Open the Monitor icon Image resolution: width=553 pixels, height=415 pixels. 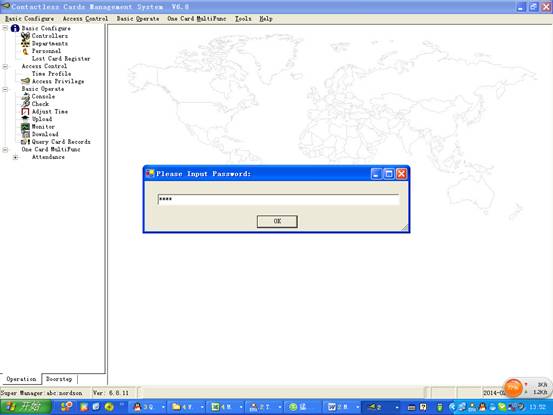pyautogui.click(x=25, y=127)
